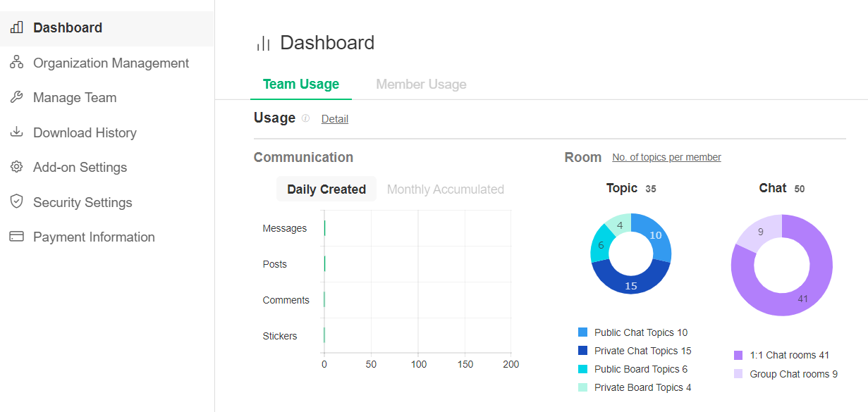Select the Team Usage tab
This screenshot has width=868, height=412.
[301, 85]
